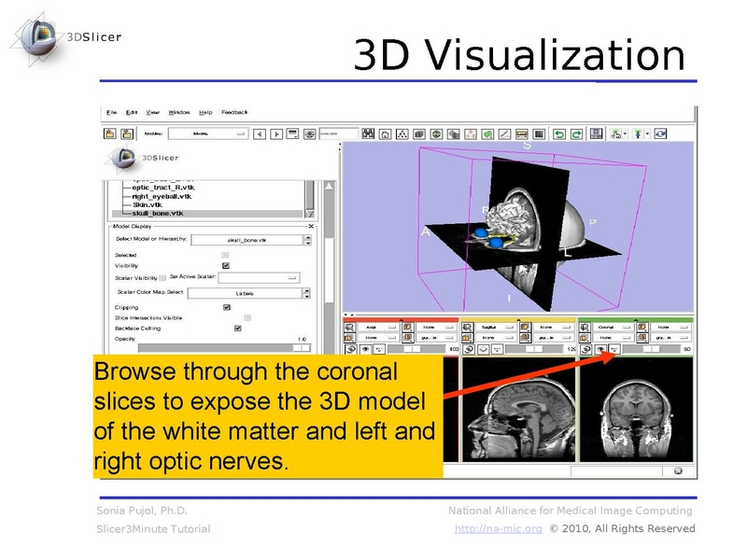
Task: Select skull_bone.vtk in the model list
Action: pyautogui.click(x=155, y=212)
